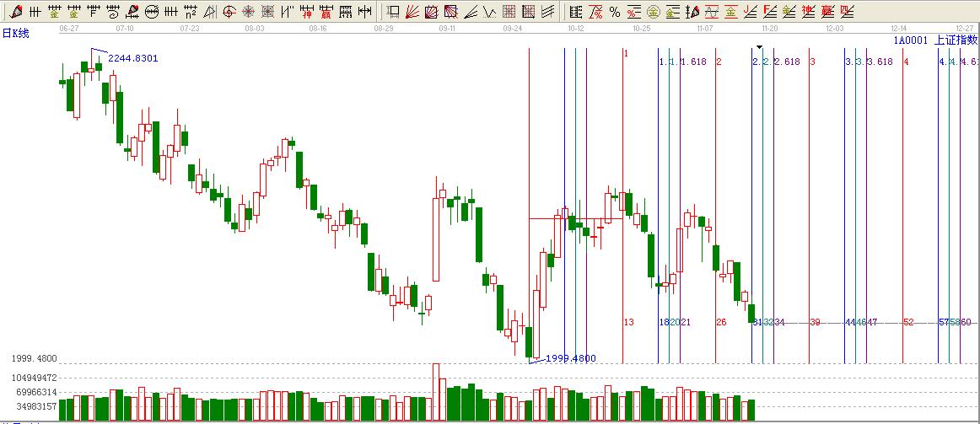This screenshot has height=424, width=980.
Task: Click the 2244.8301 high price label
Action: coord(132,58)
